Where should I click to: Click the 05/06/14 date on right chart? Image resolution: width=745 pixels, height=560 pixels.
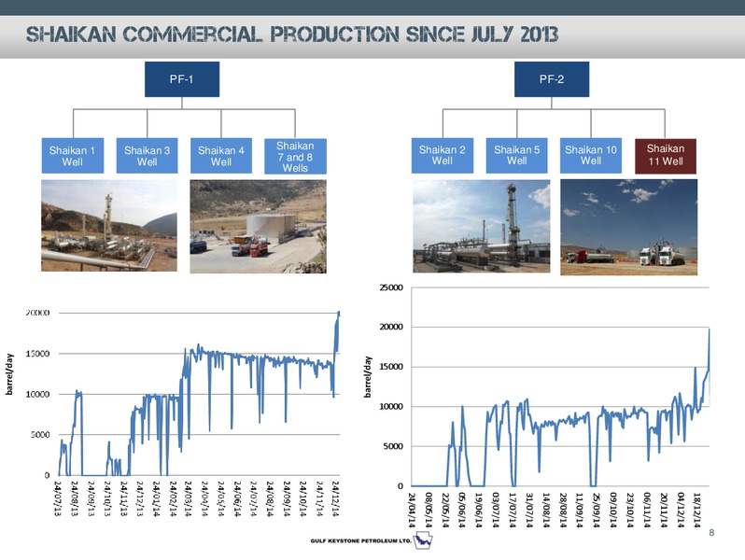coord(462,511)
